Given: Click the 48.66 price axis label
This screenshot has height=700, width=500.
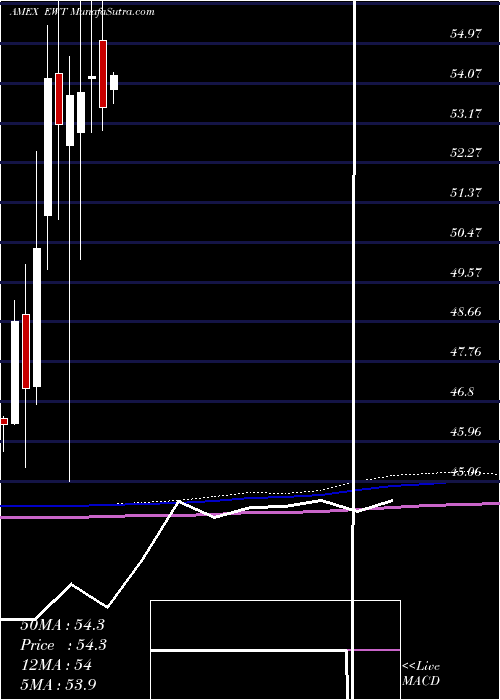Looking at the screenshot, I should (x=466, y=312).
